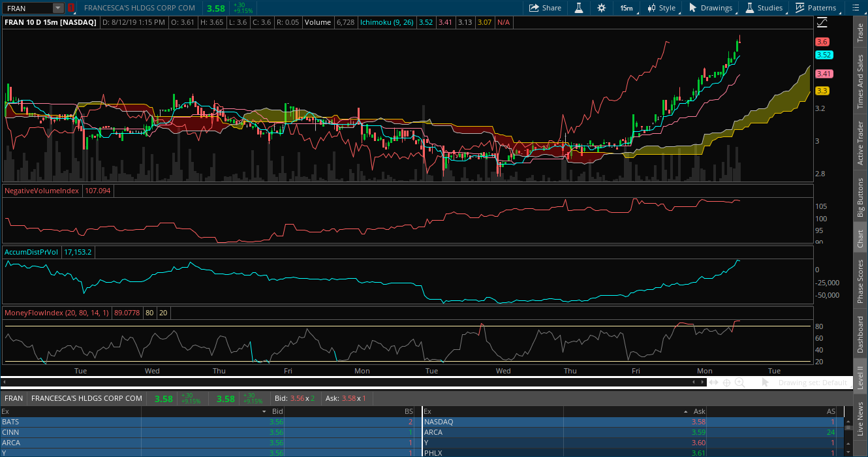Switch to the Times And Sales tab
Image resolution: width=868 pixels, height=457 pixels.
click(860, 82)
